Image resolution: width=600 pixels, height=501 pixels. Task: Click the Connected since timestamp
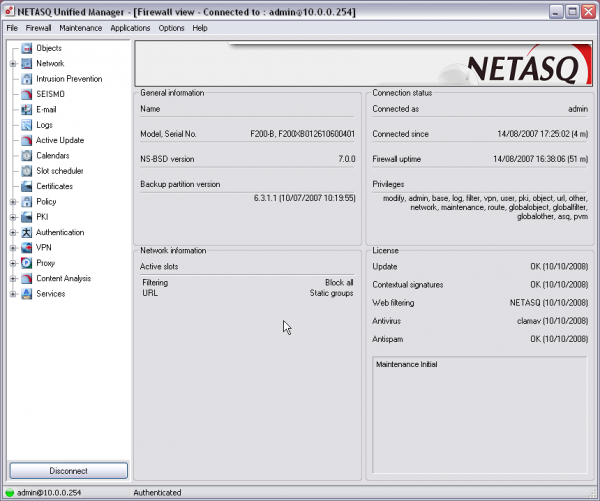point(543,134)
